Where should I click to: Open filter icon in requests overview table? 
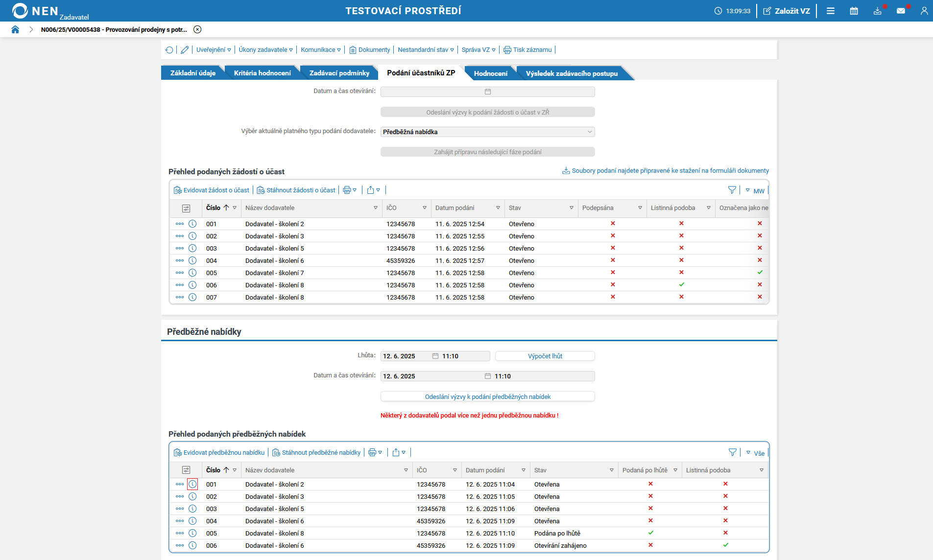[732, 190]
